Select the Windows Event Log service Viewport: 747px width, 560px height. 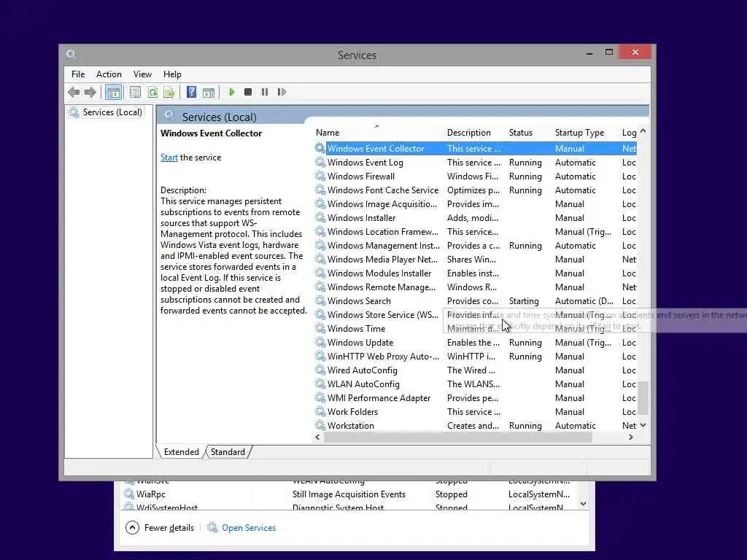pos(475,163)
